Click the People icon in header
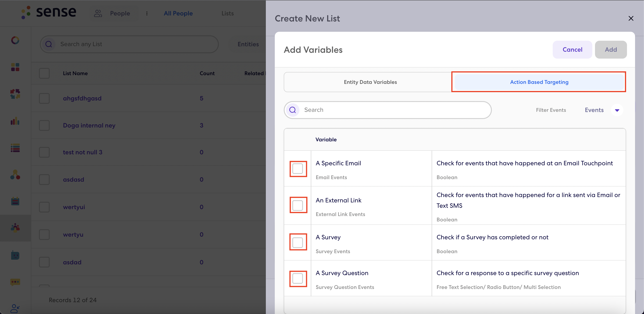 point(98,13)
